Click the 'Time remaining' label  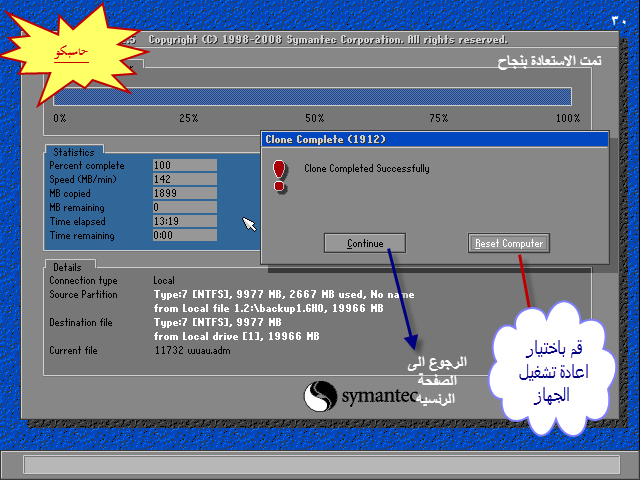point(82,236)
